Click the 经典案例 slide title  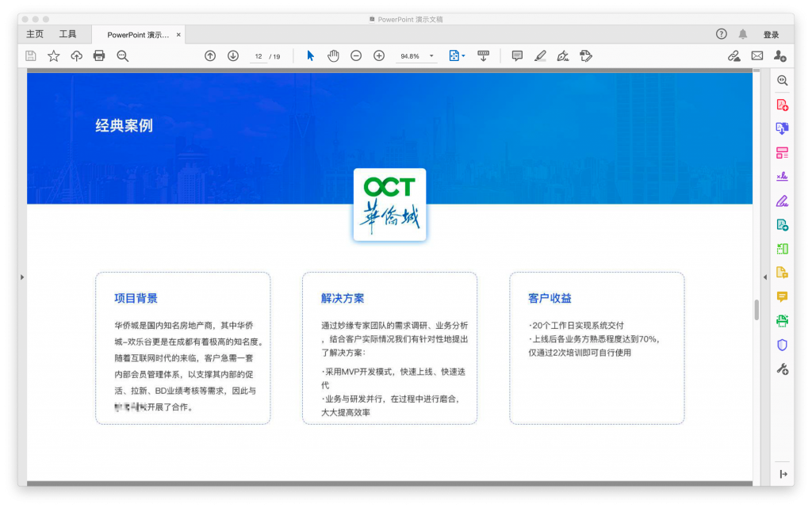(124, 126)
